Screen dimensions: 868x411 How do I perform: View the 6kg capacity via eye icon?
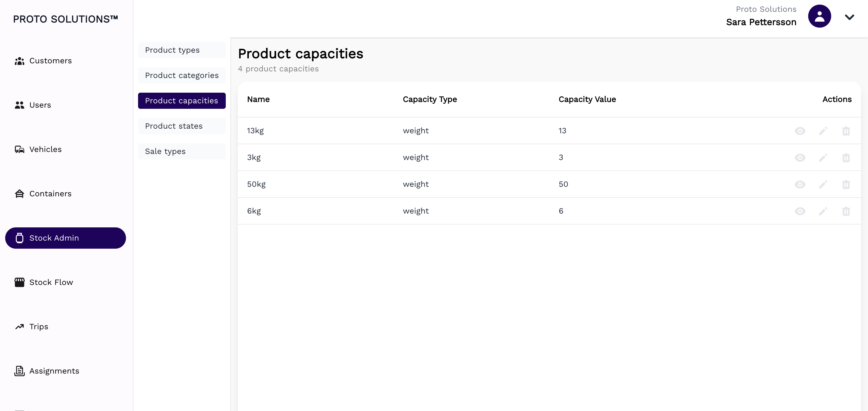pyautogui.click(x=800, y=211)
